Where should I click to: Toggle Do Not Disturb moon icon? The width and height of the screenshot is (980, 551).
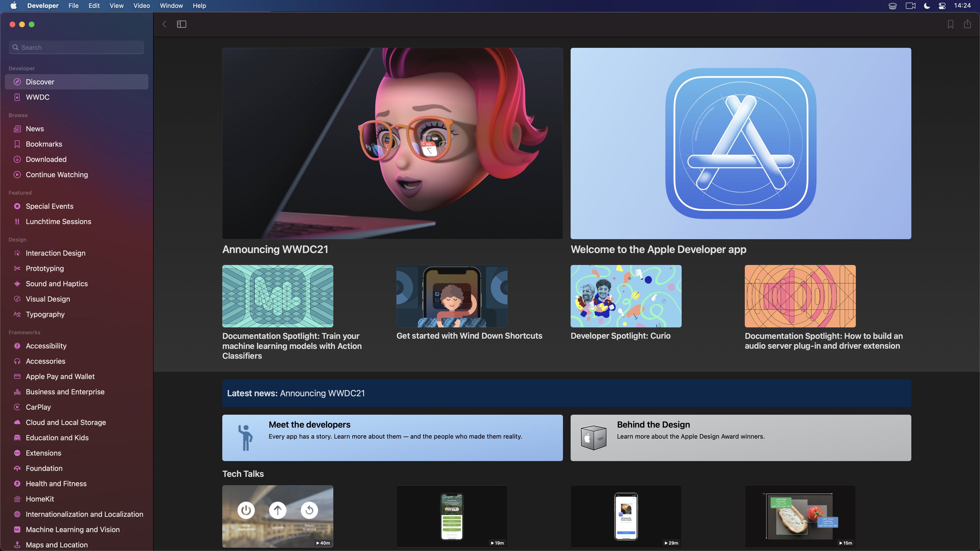927,6
